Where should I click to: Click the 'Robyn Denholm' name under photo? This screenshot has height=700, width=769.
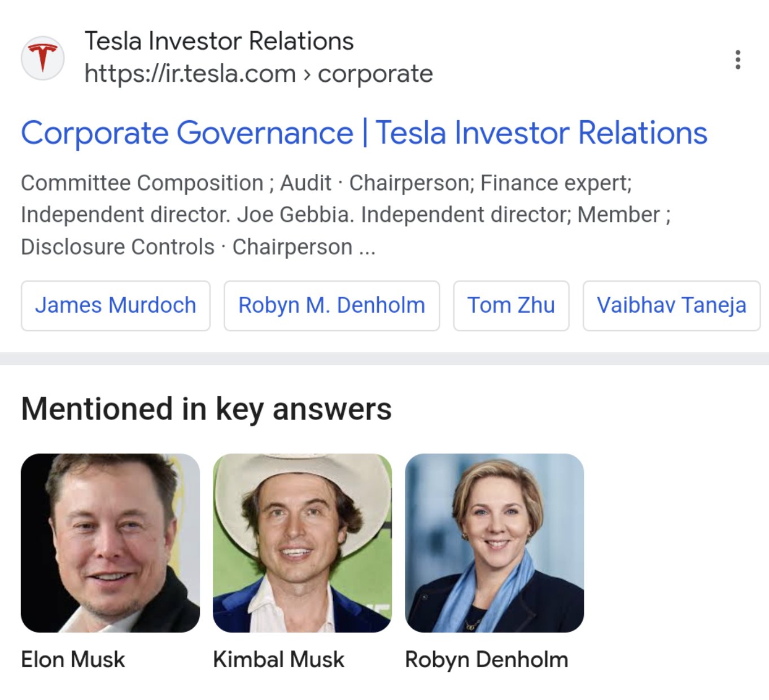click(x=486, y=659)
